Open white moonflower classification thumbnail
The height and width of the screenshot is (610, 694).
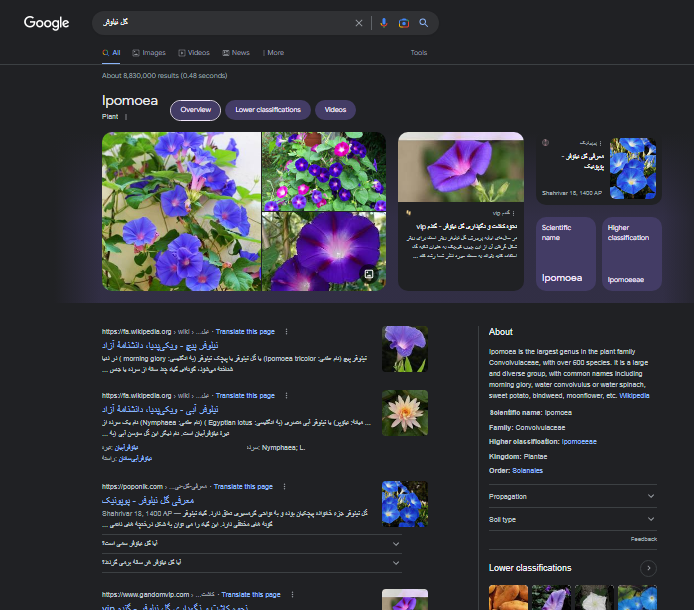pos(594,598)
